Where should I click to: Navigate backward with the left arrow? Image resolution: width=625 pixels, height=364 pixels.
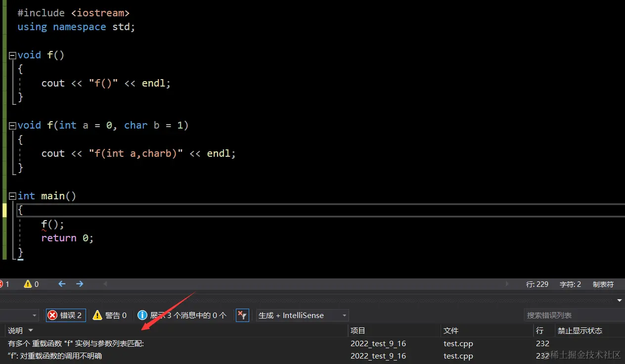tap(62, 284)
